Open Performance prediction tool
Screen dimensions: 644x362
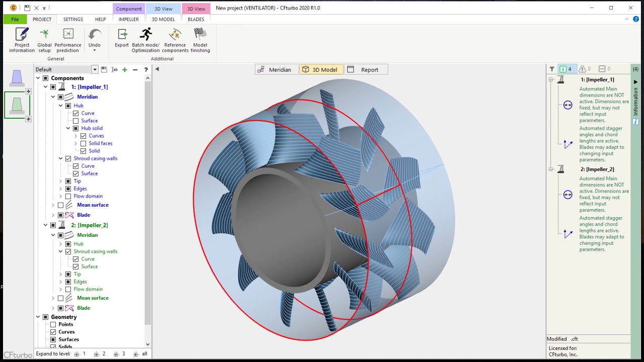tap(68, 40)
